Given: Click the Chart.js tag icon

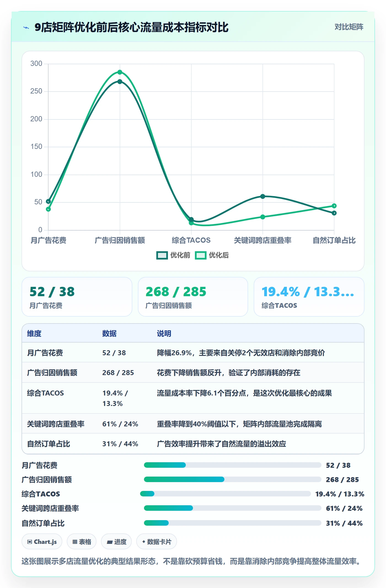Looking at the screenshot, I should [30, 542].
